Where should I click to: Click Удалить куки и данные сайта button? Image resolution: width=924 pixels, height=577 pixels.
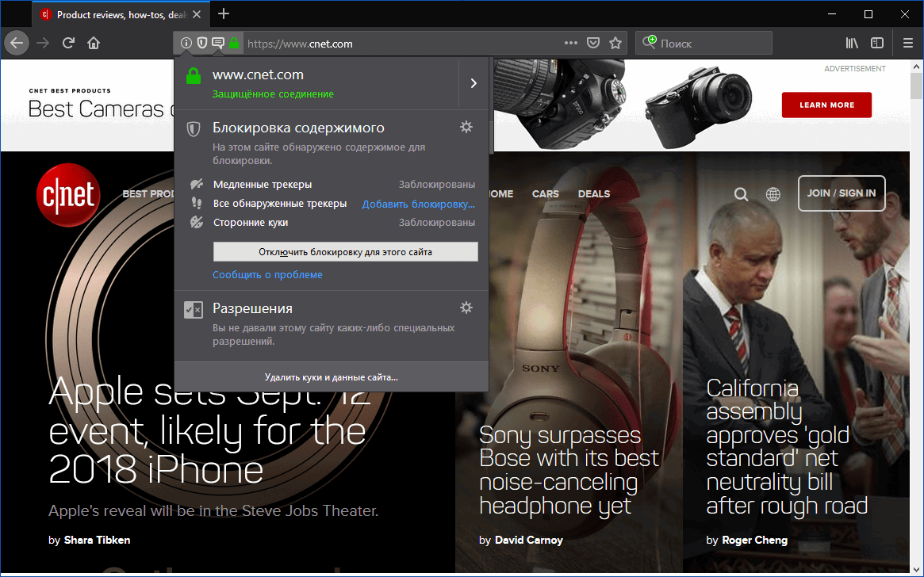point(332,376)
